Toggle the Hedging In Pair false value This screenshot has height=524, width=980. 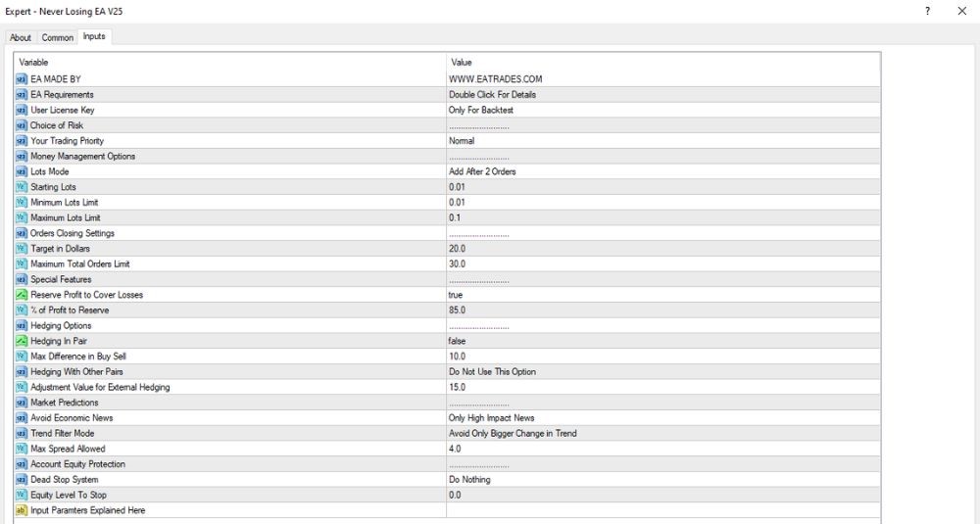[x=663, y=341]
